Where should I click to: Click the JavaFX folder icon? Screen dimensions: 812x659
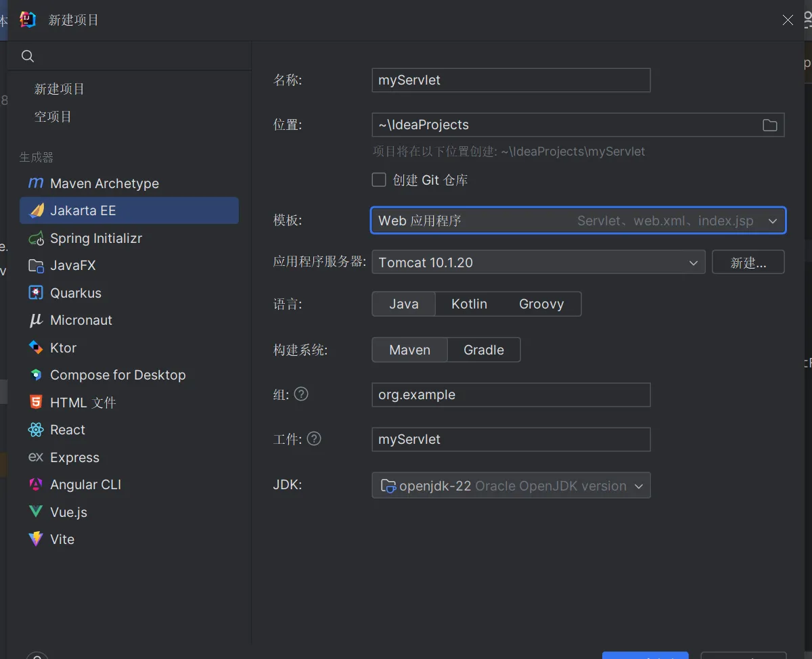coord(36,265)
